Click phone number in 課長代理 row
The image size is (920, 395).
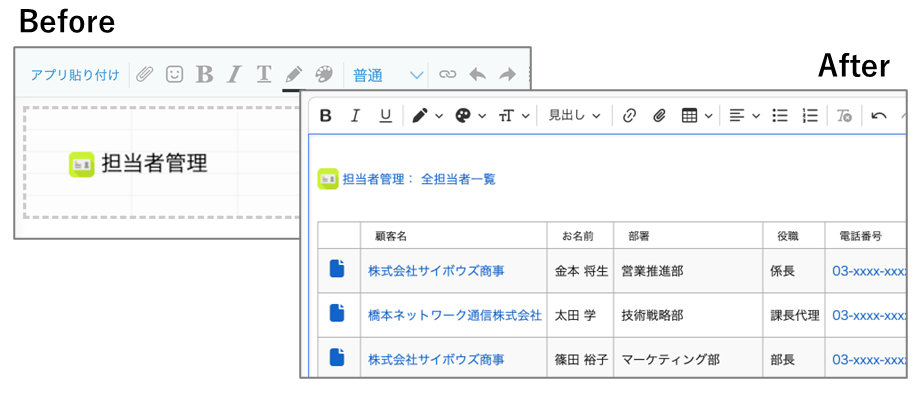point(869,315)
